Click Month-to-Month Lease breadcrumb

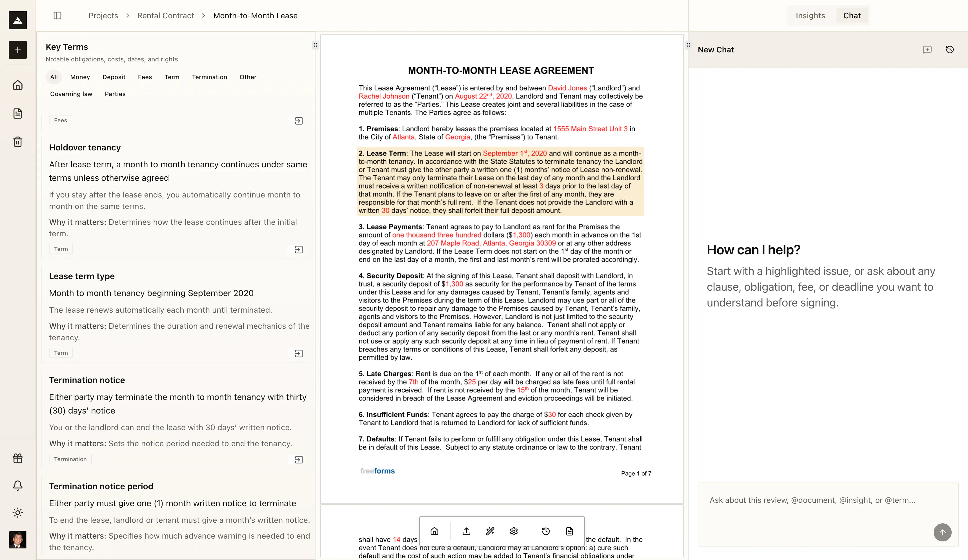[256, 15]
